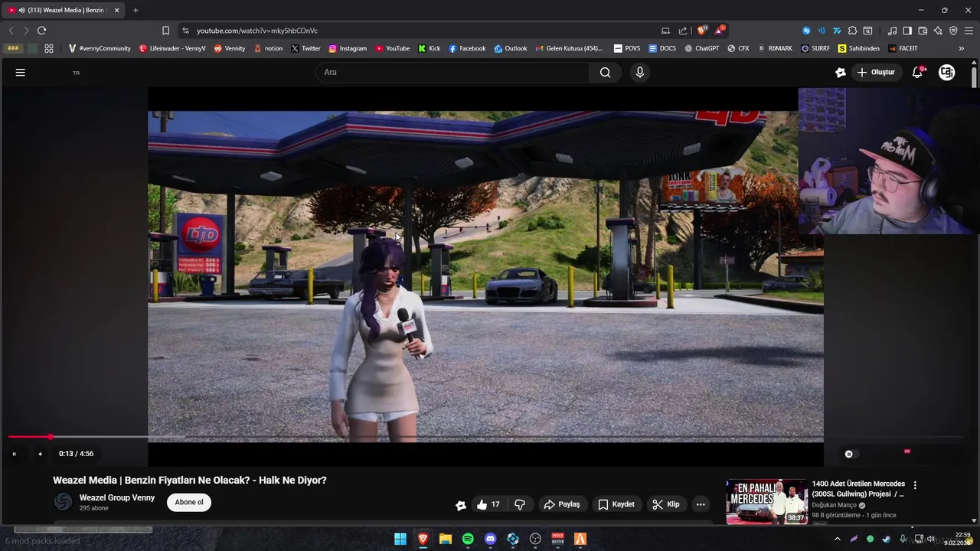
Task: Click the Brave Rewards triangle icon
Action: [720, 31]
